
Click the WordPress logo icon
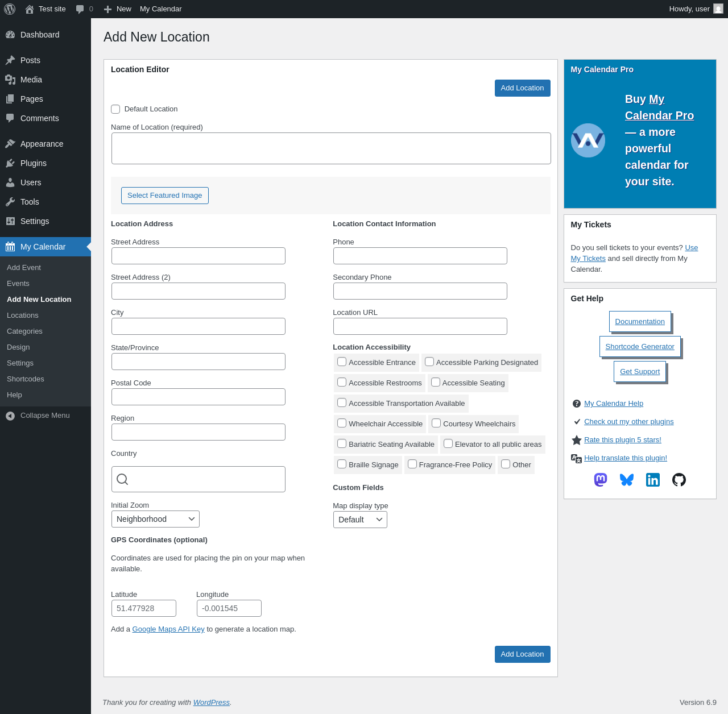(x=10, y=9)
